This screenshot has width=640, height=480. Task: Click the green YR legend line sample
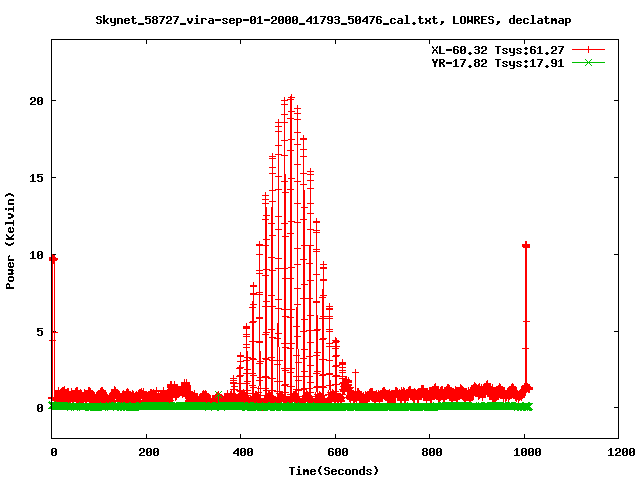[x=588, y=62]
